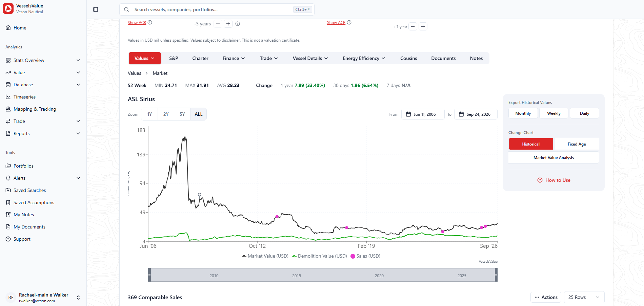Expand Stats Overview menu
This screenshot has height=306, width=644.
[43, 60]
